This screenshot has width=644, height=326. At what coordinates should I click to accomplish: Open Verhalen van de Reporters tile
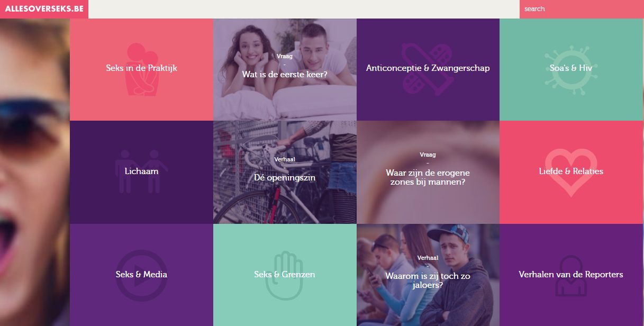point(570,275)
